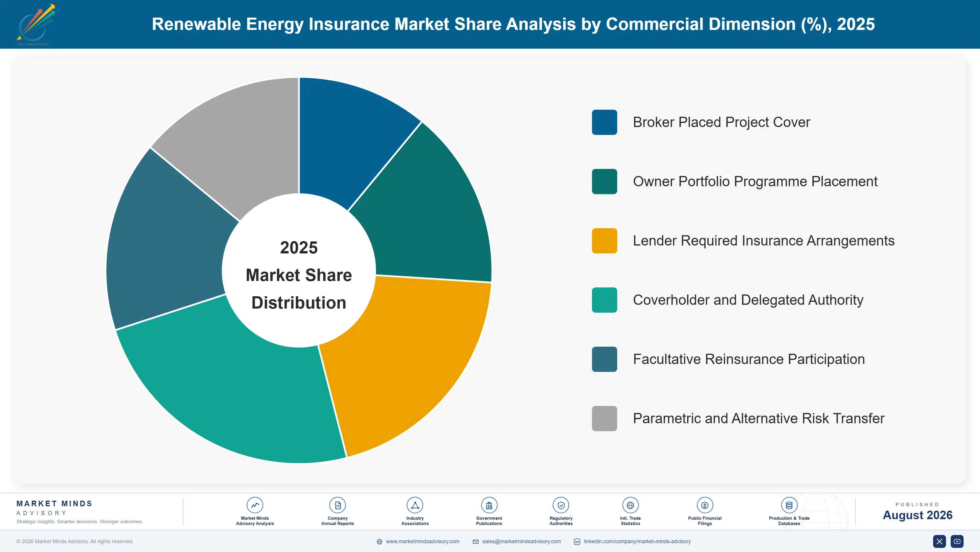Click the Industry Associations network icon
This screenshot has width=980, height=552.
click(x=415, y=505)
